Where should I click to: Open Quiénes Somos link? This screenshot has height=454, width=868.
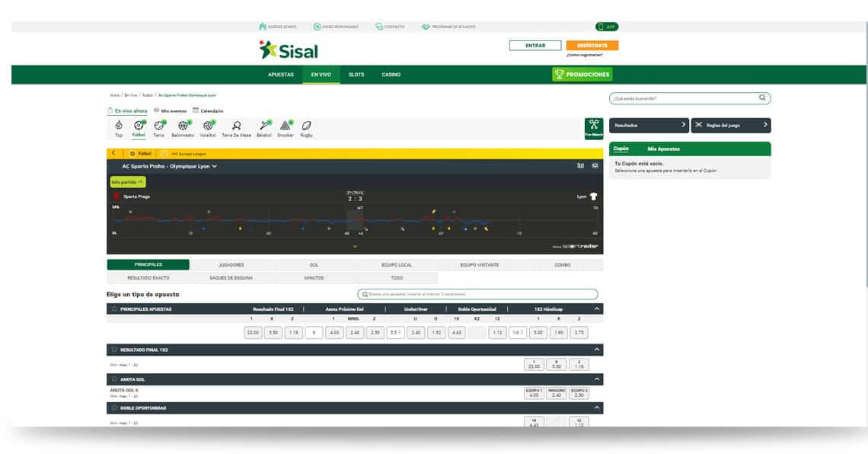coord(278,27)
